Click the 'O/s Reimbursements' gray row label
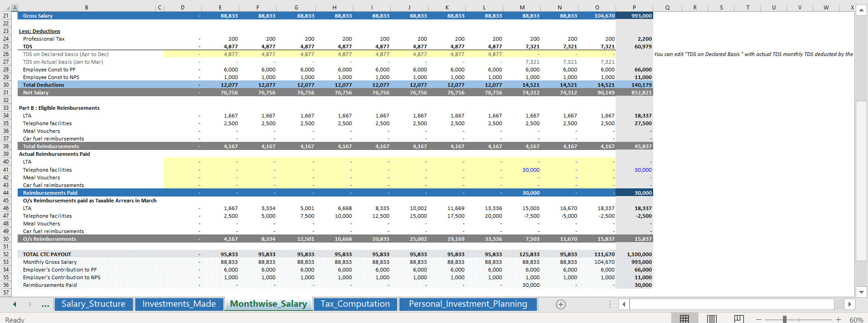 point(50,239)
